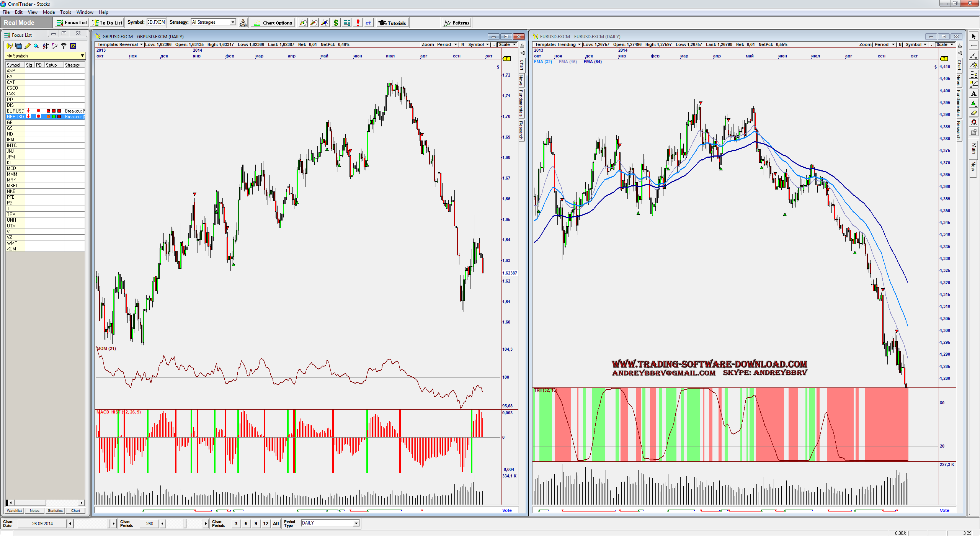Activate the red magnet snap tool
Image resolution: width=980 pixels, height=536 pixels.
(x=973, y=123)
